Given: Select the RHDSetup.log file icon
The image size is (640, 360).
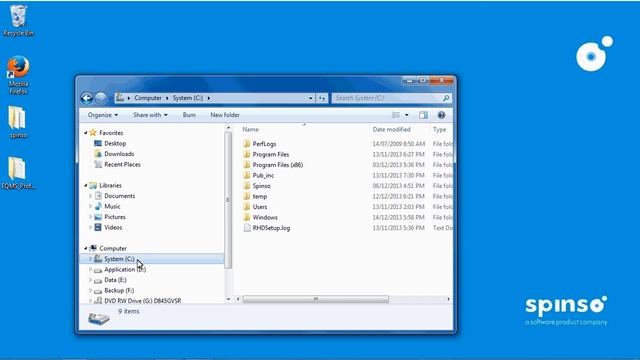Looking at the screenshot, I should point(247,228).
